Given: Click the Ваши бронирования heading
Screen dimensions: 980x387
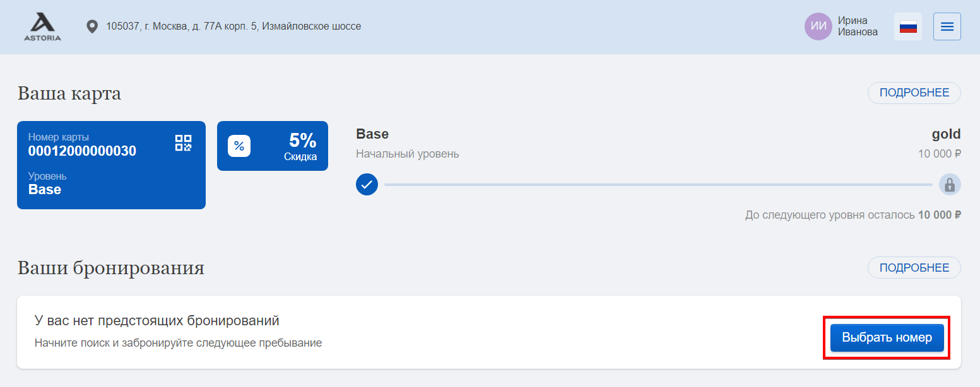Looking at the screenshot, I should [x=111, y=268].
